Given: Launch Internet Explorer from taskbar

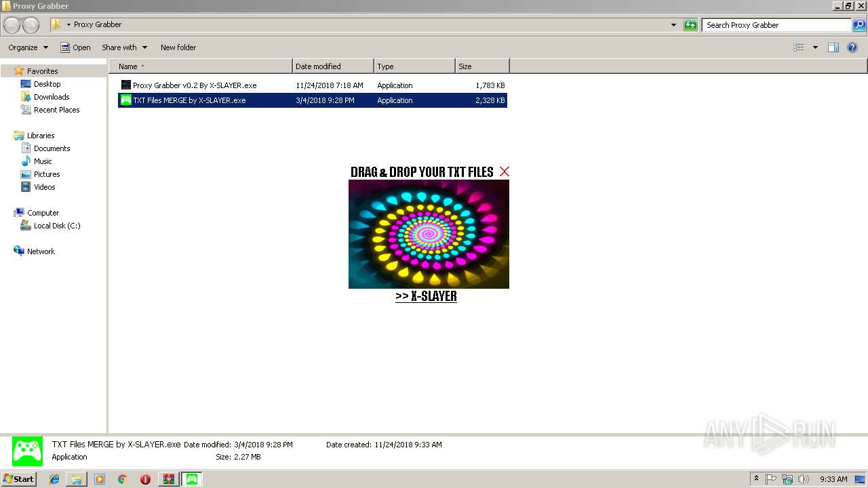Looking at the screenshot, I should pyautogui.click(x=54, y=479).
